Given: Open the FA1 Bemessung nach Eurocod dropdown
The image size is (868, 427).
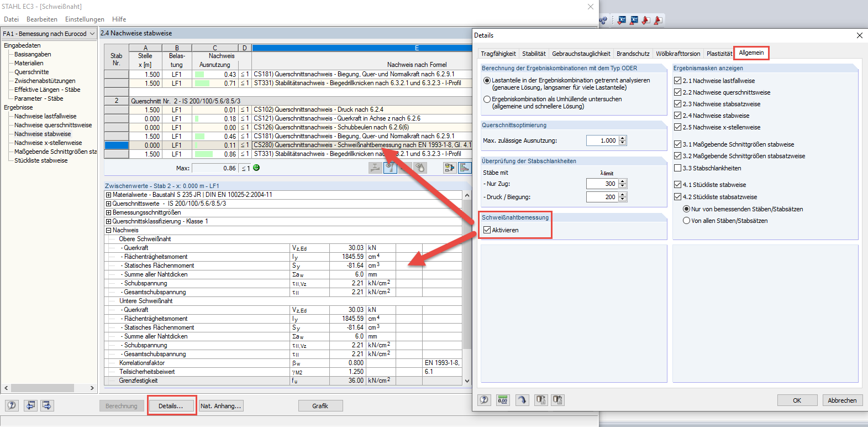Looking at the screenshot, I should click(92, 34).
